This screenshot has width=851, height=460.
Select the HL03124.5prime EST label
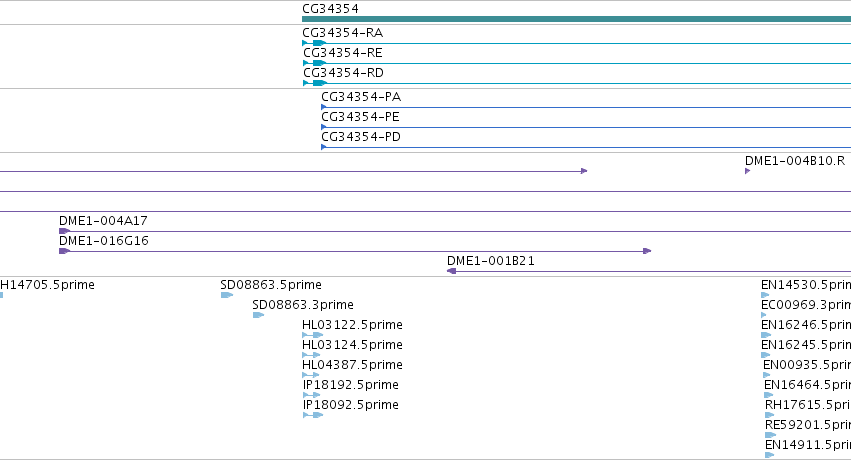352,346
